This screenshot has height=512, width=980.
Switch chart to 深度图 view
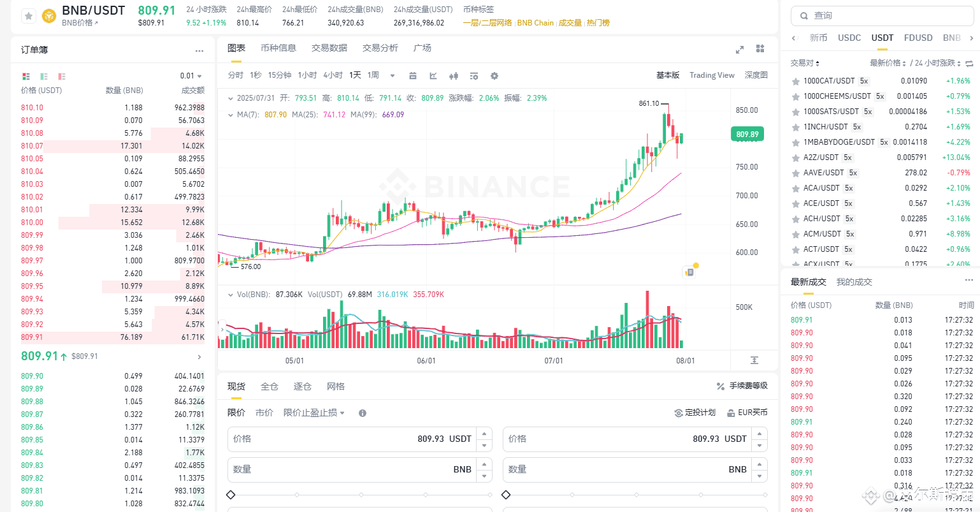point(756,75)
